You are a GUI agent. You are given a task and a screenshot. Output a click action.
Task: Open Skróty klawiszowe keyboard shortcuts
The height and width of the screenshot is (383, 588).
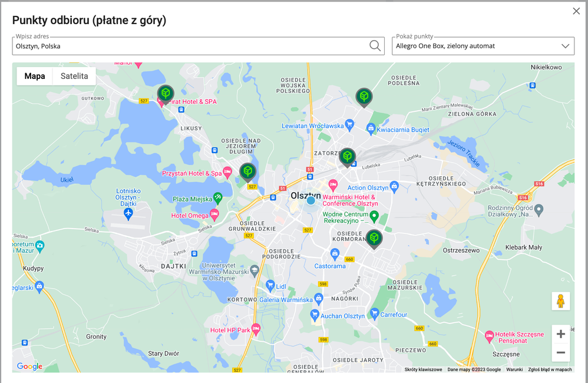(424, 369)
